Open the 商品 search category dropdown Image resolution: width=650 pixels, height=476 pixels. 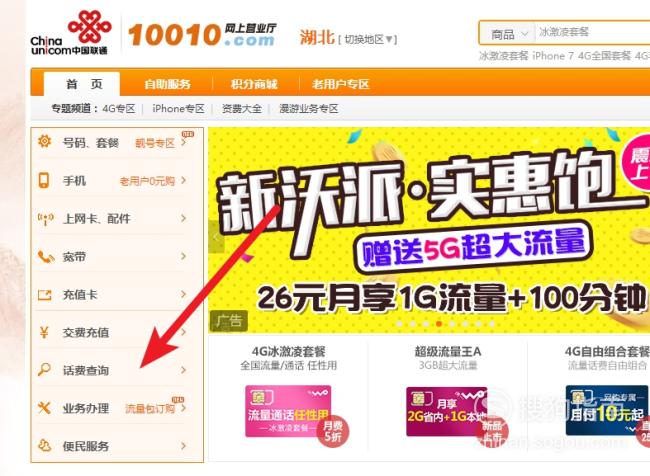pos(507,34)
